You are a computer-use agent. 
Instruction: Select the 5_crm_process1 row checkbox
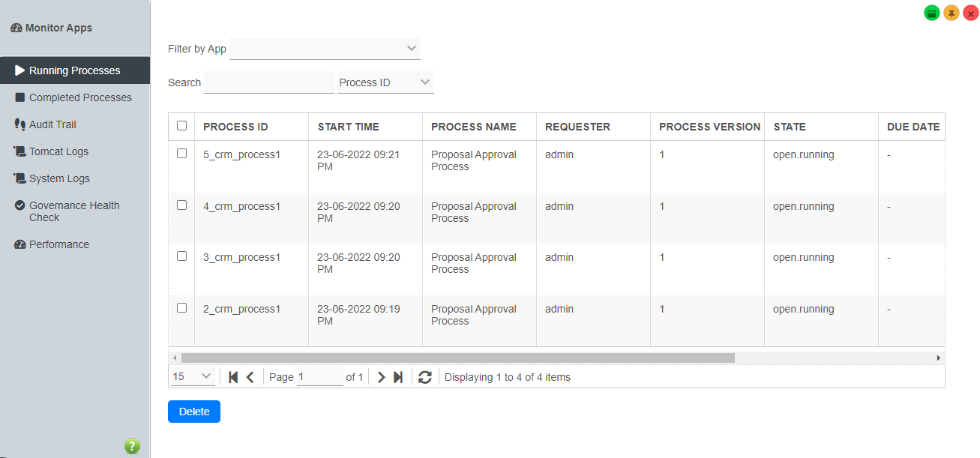point(181,154)
